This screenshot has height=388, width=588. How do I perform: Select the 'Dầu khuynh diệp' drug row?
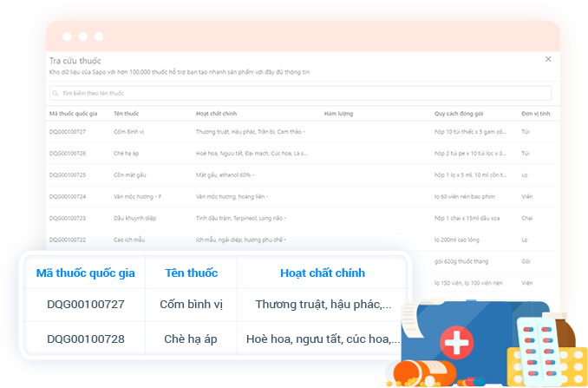click(x=134, y=218)
